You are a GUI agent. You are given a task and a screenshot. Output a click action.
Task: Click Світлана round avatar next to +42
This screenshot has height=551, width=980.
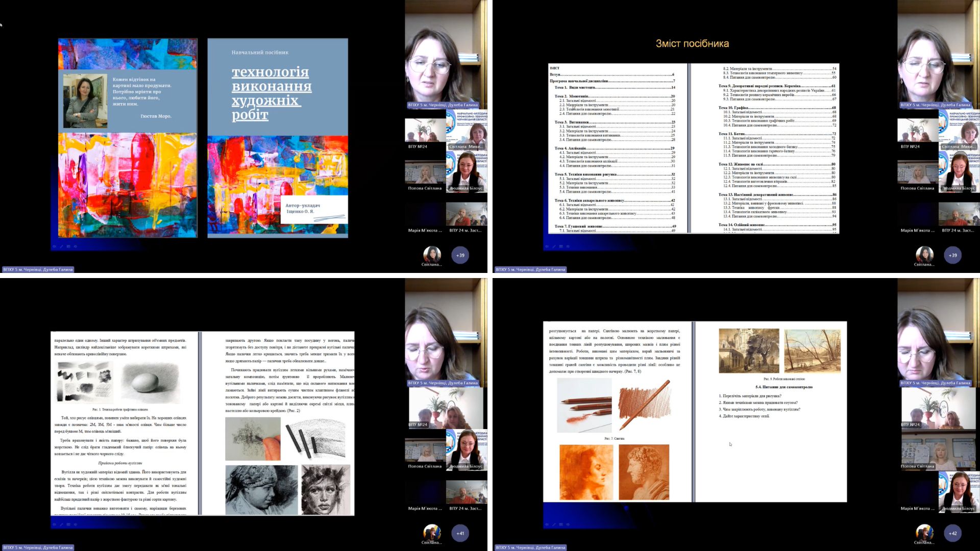point(924,532)
